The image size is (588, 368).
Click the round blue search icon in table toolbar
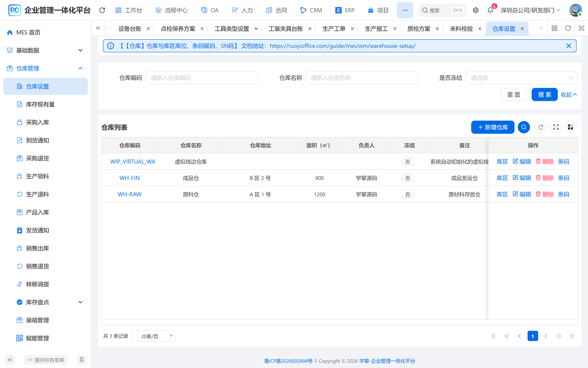524,127
